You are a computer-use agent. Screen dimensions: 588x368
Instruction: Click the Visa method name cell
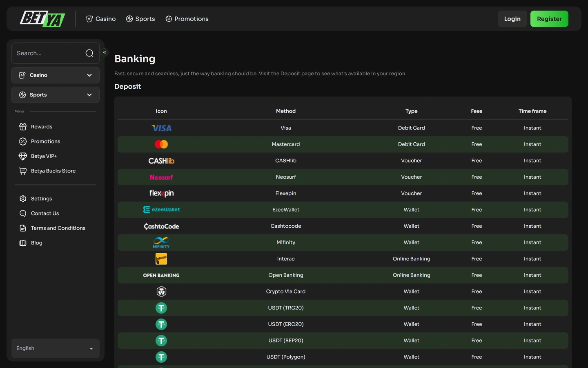286,128
